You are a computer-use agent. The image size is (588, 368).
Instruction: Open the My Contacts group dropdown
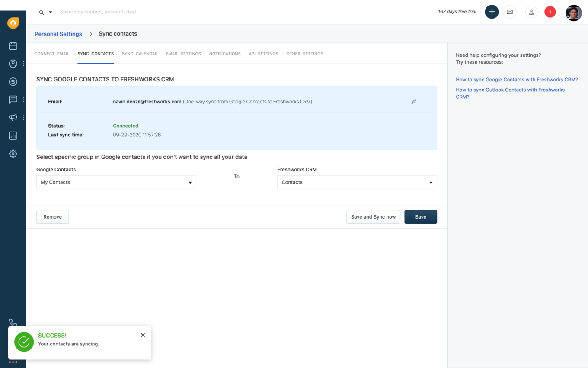(x=116, y=182)
